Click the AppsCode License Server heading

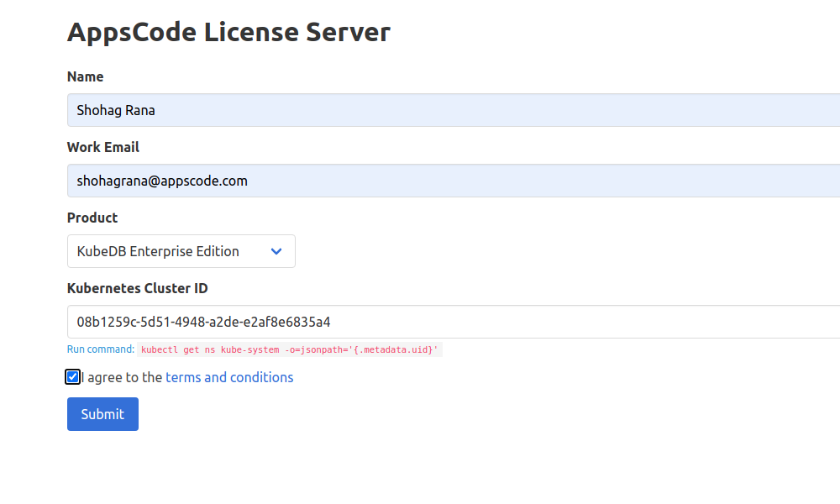click(228, 32)
